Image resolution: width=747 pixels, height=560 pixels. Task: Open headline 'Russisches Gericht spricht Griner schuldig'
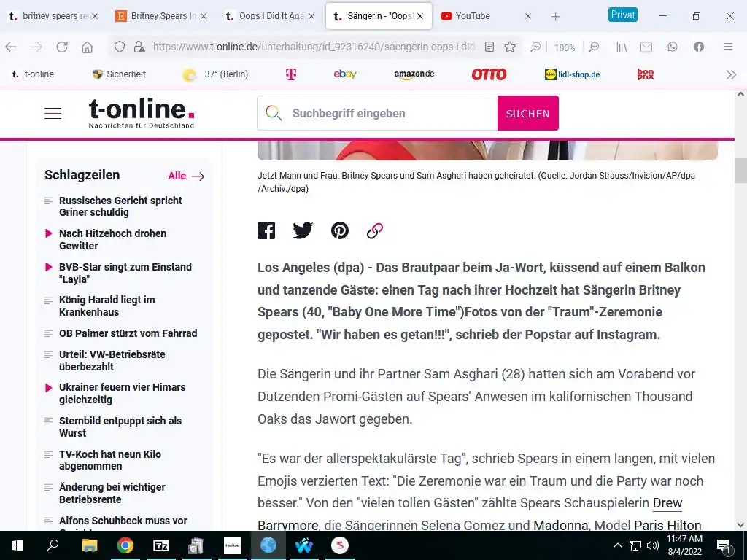pyautogui.click(x=120, y=206)
